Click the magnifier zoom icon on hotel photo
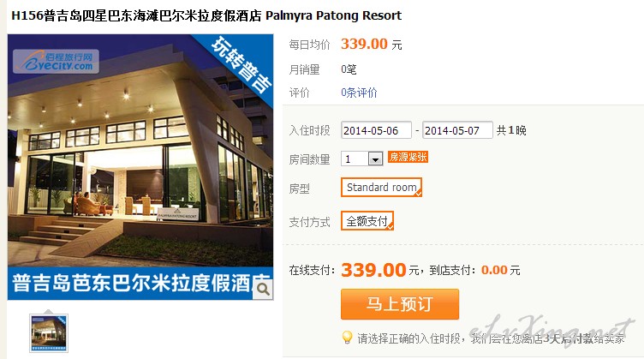The width and height of the screenshot is (644, 359). 263,290
